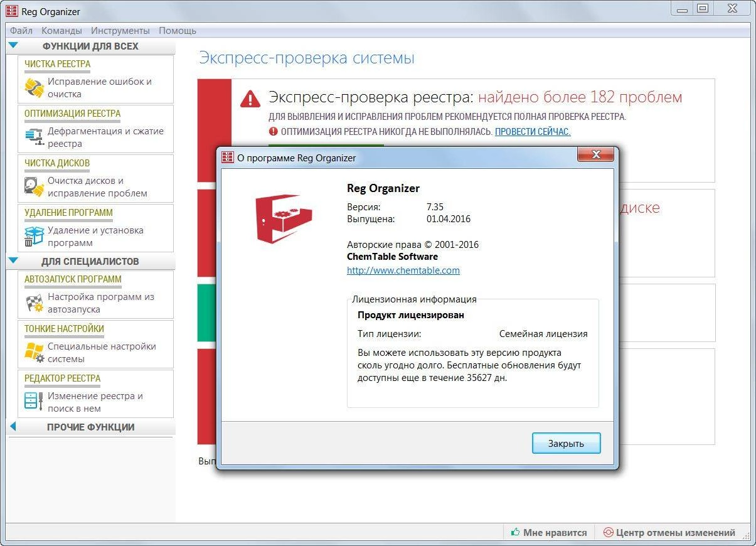Click 'Удаление и установка программ' text
This screenshot has height=546, width=756.
[95, 237]
